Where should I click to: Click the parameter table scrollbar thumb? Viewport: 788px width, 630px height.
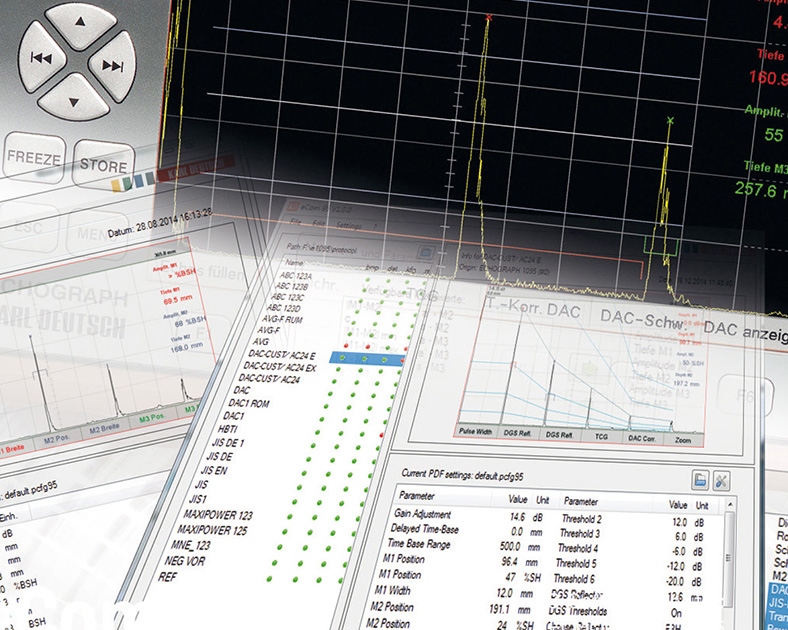[729, 559]
